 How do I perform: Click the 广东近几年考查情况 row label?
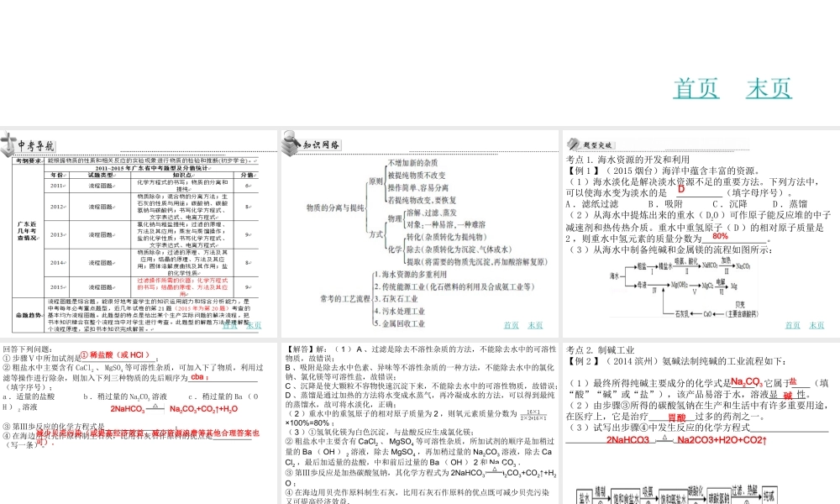[x=29, y=231]
